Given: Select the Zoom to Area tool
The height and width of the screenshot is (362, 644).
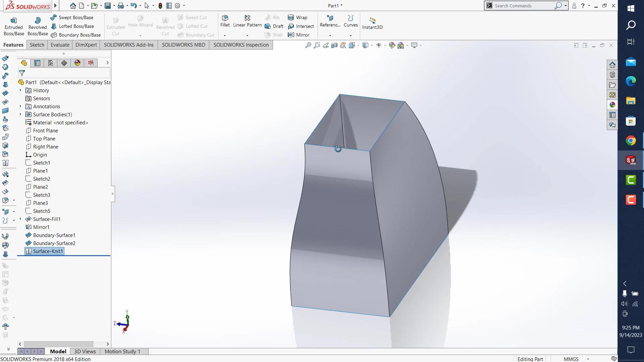Looking at the screenshot, I should (x=317, y=45).
